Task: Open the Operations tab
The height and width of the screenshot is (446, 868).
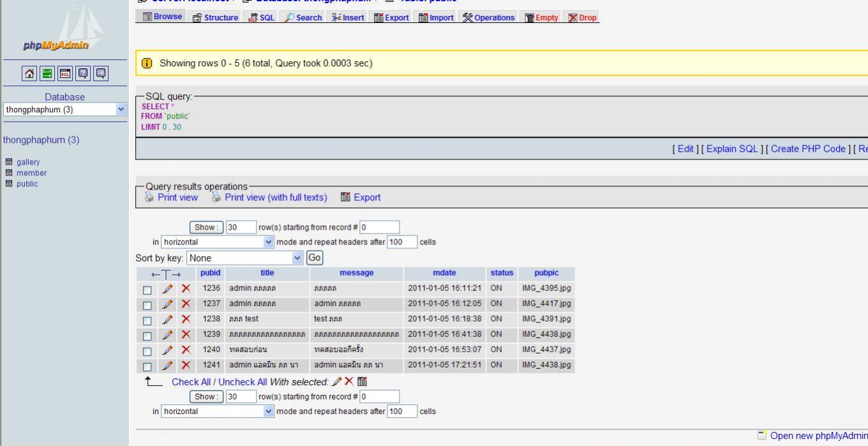Action: tap(489, 17)
